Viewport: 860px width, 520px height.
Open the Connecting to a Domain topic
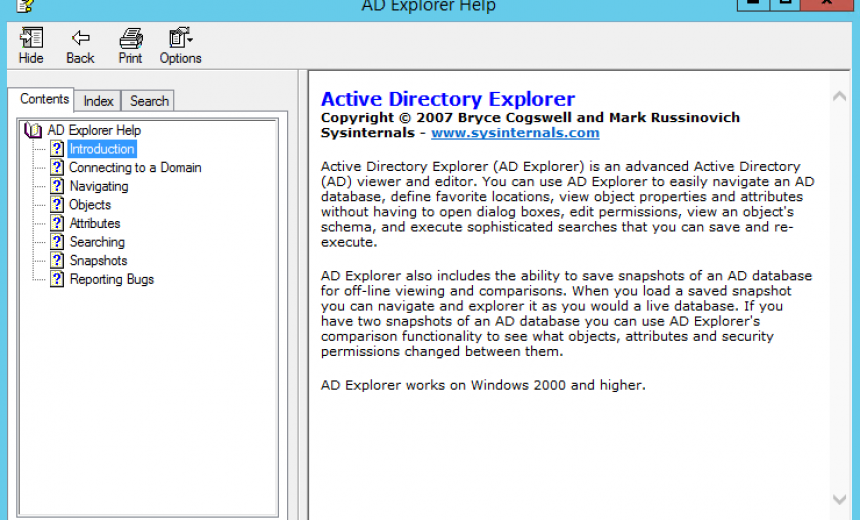pos(135,167)
